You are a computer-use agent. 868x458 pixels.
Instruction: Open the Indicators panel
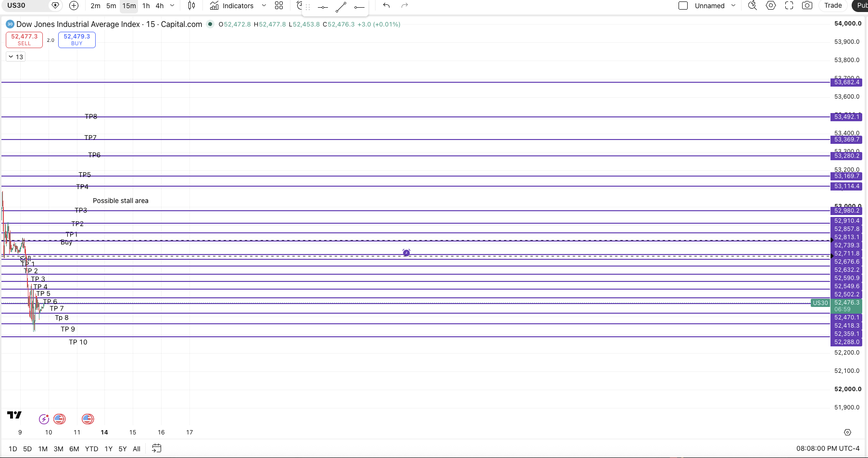click(x=232, y=6)
